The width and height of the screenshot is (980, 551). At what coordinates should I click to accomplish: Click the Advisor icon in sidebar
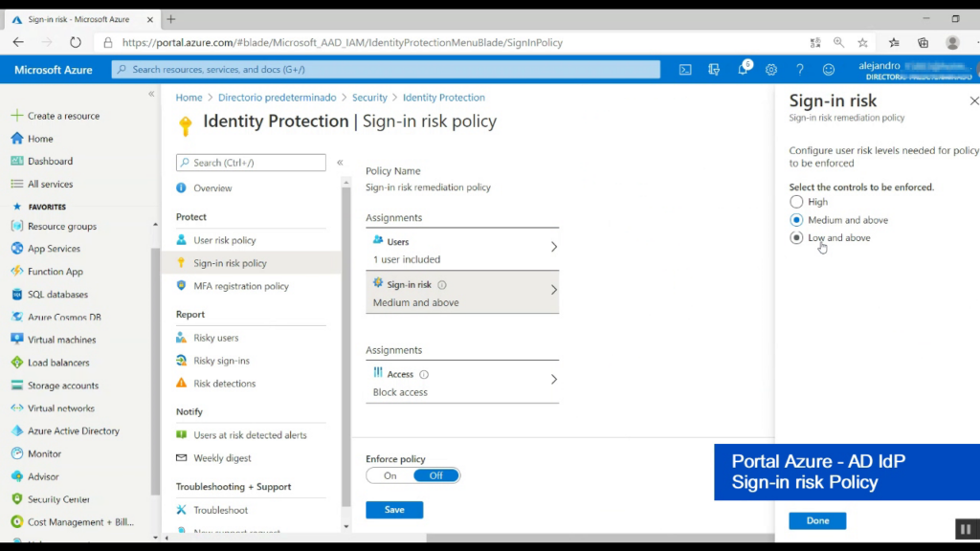[17, 476]
